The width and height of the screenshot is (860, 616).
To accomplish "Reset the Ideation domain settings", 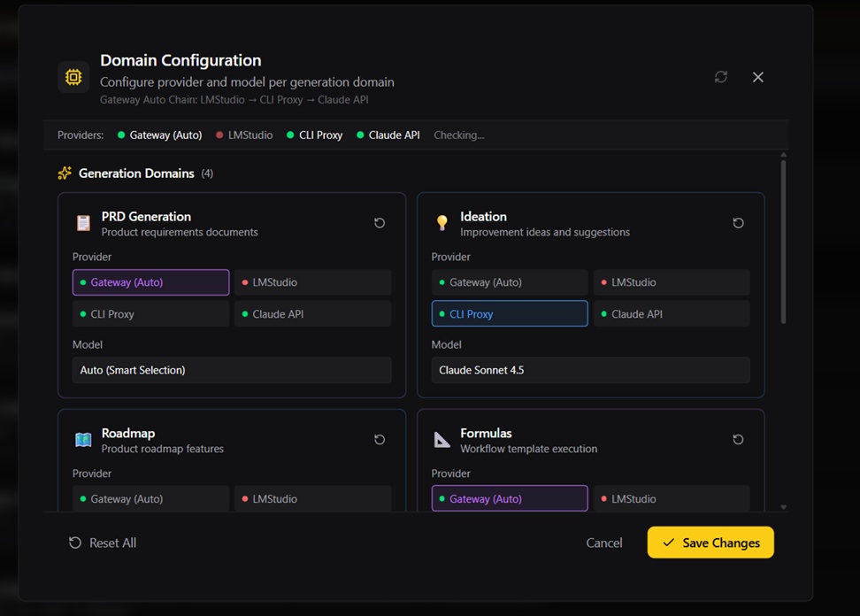I will click(x=738, y=223).
